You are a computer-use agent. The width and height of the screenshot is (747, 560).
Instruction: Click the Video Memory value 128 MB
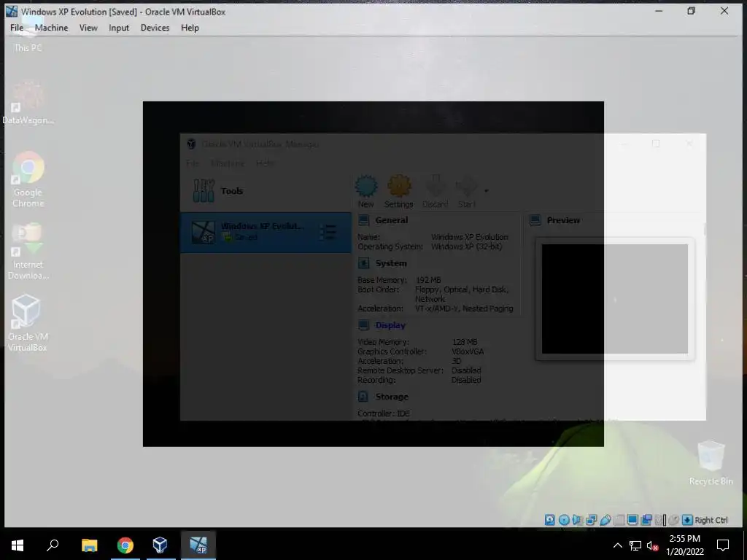click(465, 342)
